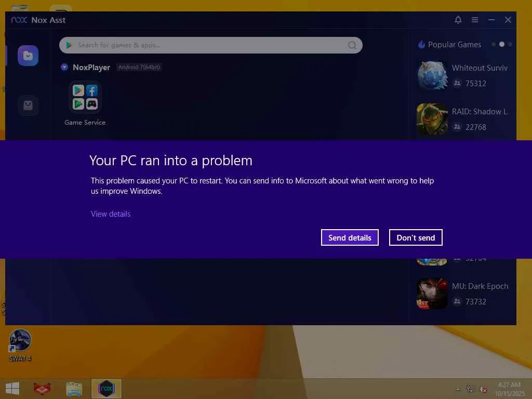The width and height of the screenshot is (532, 399).
Task: Open MU: Dark Epoch game thumbnail
Action: tap(432, 294)
